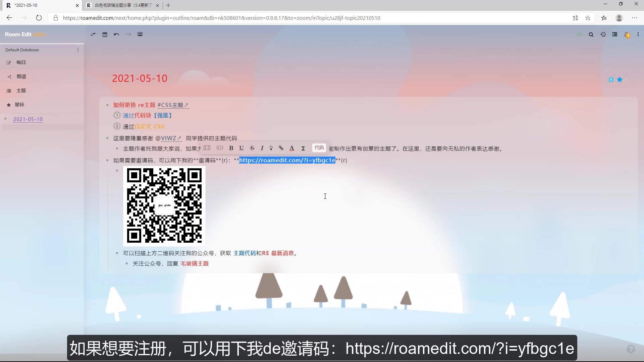
Task: Open the 2021-05-10 page link in sidebar
Action: point(28,119)
